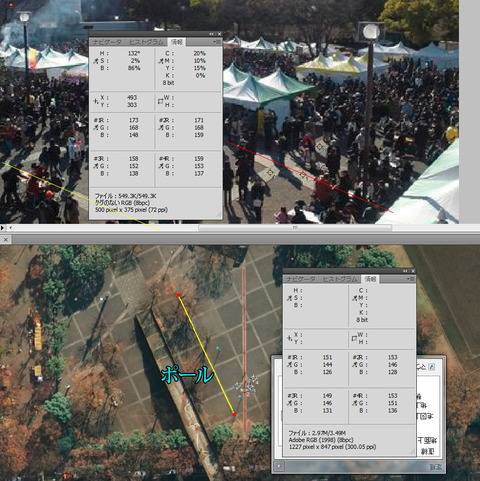This screenshot has width=480, height=481.
Task: Click X coordinate value "493"
Action: (x=132, y=98)
